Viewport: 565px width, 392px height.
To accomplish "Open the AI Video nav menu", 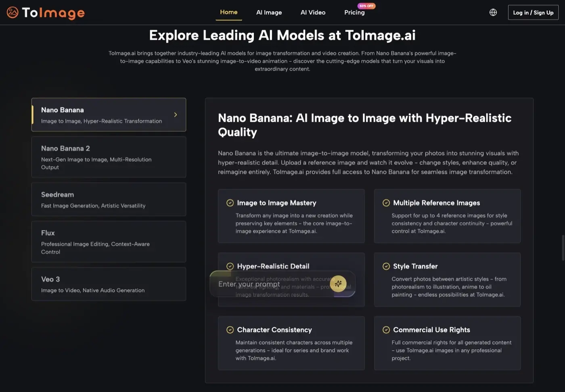I will [x=313, y=13].
